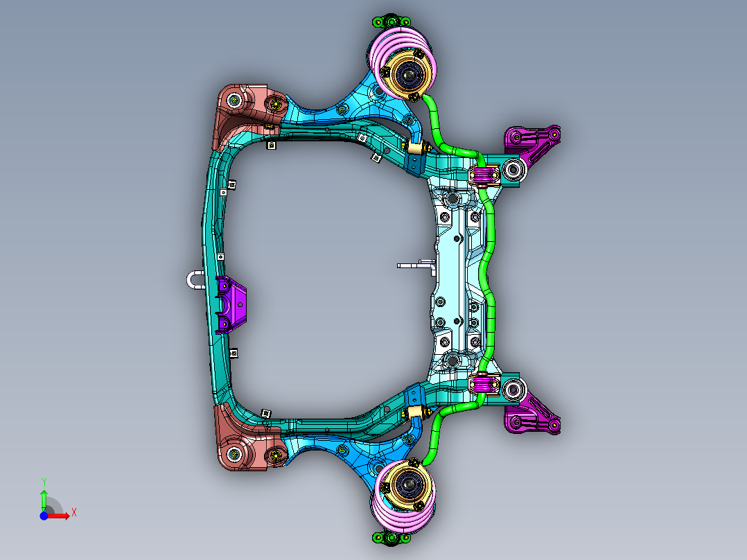The width and height of the screenshot is (747, 560).
Task: Select the upper green ball joint fitting
Action: pos(391,21)
